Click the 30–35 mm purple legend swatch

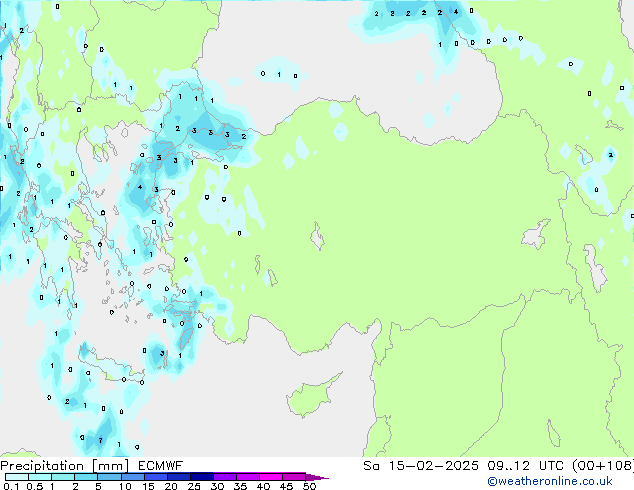coord(225,477)
